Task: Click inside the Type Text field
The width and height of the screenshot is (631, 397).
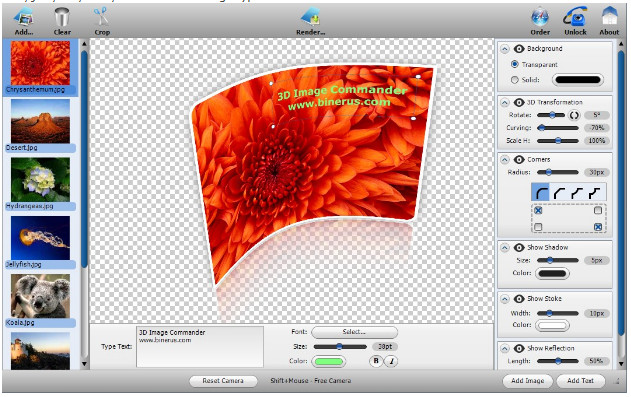Action: [200, 347]
